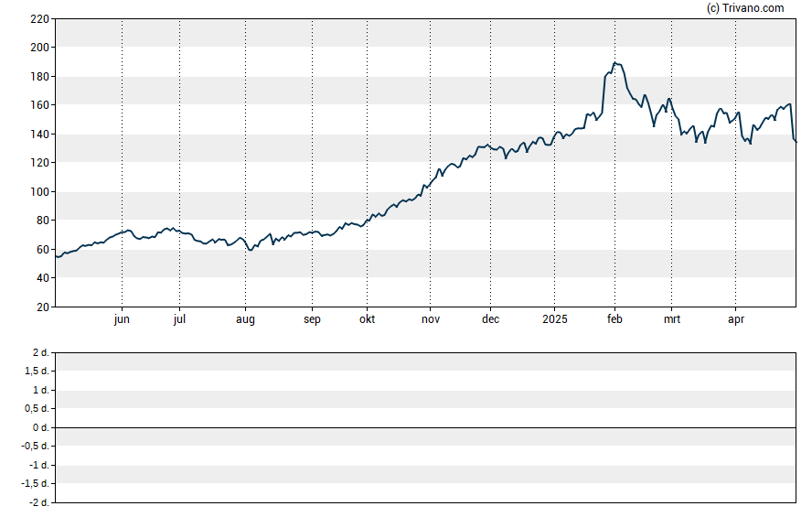The width and height of the screenshot is (812, 517).
Task: Click the 140 price axis value
Action: [x=40, y=135]
